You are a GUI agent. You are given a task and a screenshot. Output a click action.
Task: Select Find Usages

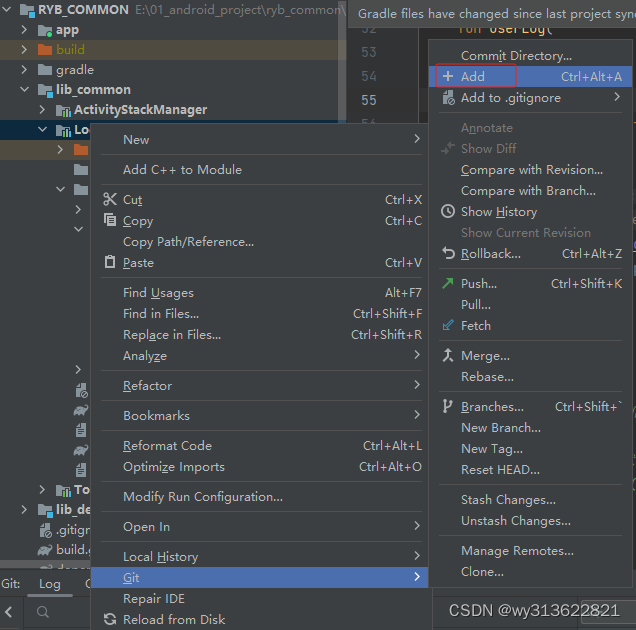[x=261, y=292]
